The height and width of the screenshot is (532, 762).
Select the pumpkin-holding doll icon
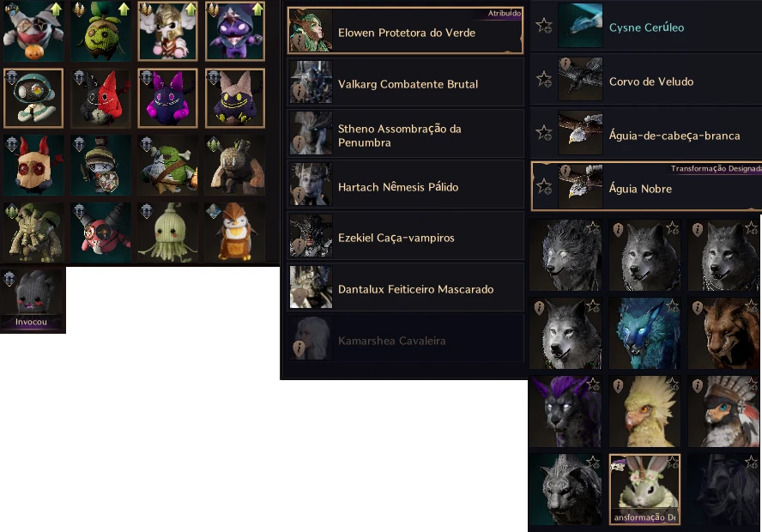point(33,31)
